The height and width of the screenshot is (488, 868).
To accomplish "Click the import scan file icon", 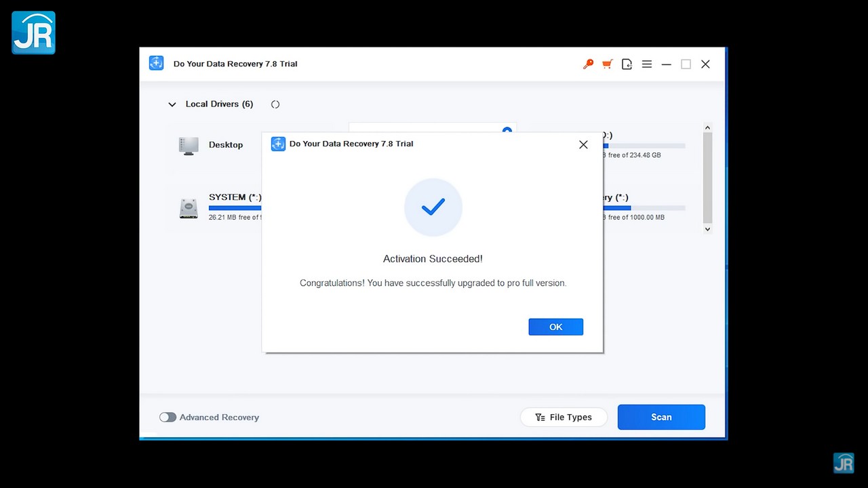I will [x=627, y=64].
